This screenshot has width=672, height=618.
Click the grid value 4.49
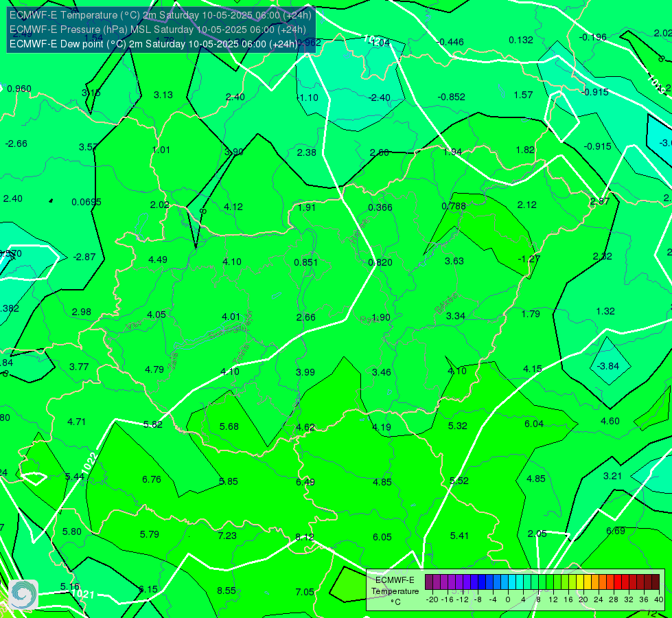(158, 260)
